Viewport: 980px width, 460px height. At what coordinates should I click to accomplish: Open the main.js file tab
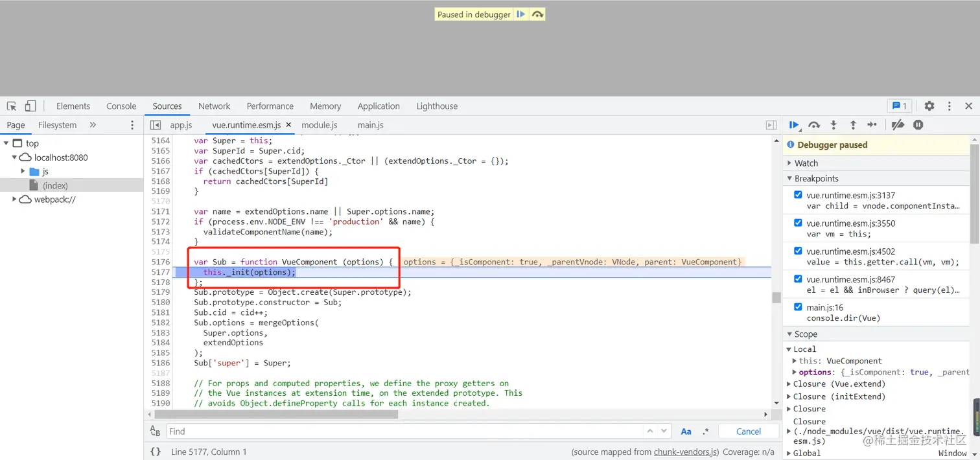point(371,125)
